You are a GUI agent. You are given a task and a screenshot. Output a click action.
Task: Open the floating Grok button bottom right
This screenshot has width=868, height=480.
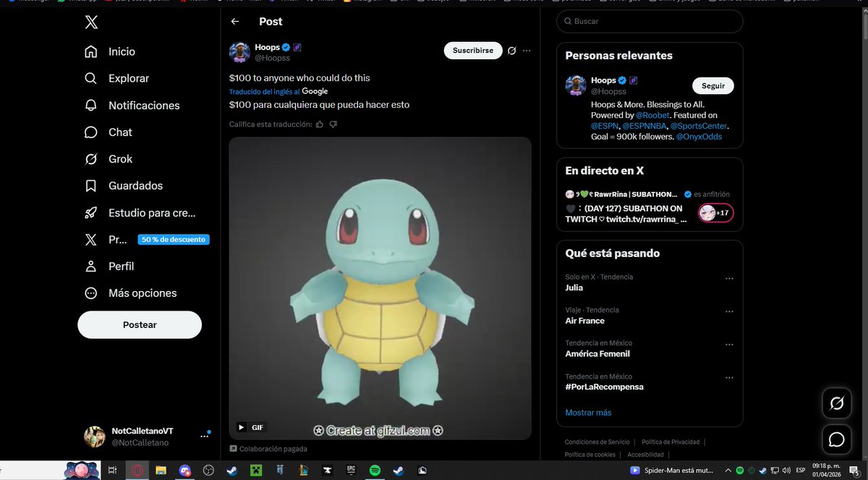click(837, 403)
